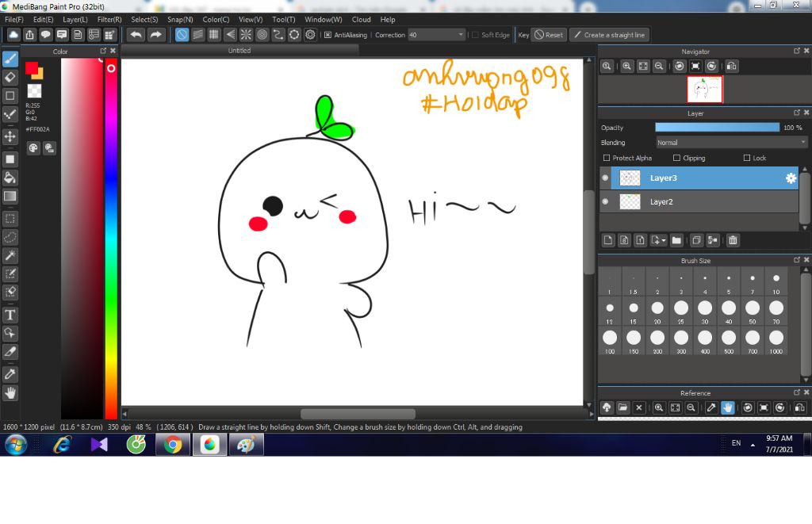Select brush size 1000
Screen dimensions: 812x524
tap(776, 341)
